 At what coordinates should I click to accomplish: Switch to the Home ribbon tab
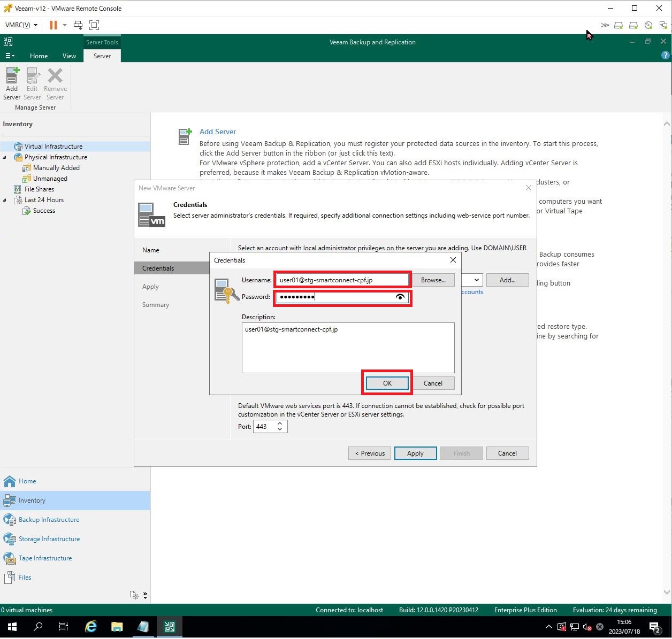pyautogui.click(x=39, y=56)
